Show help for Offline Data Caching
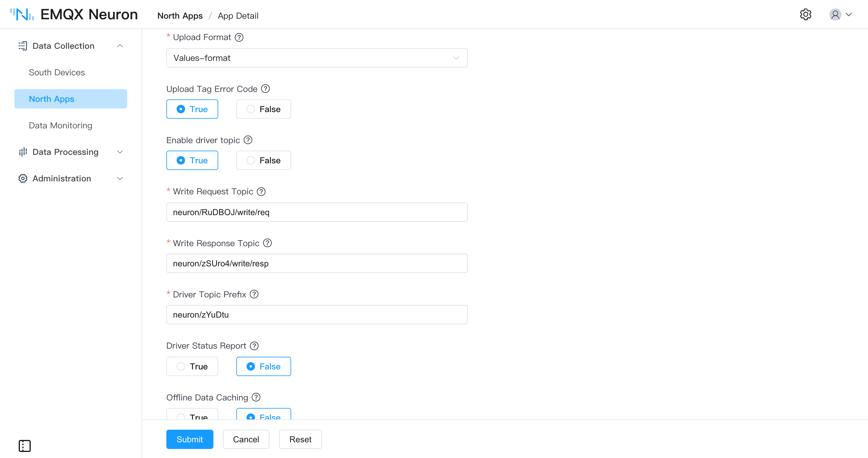Viewport: 868px width, 458px height. click(256, 397)
